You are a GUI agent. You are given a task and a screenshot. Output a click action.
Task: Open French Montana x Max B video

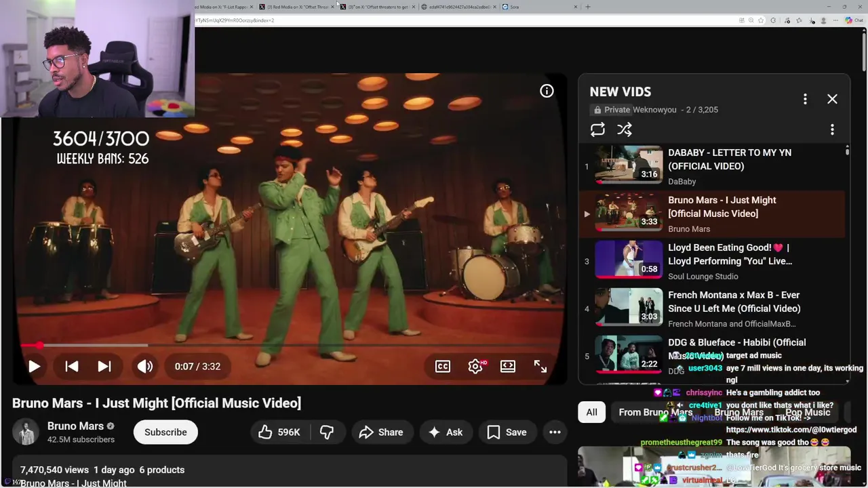[x=712, y=308]
